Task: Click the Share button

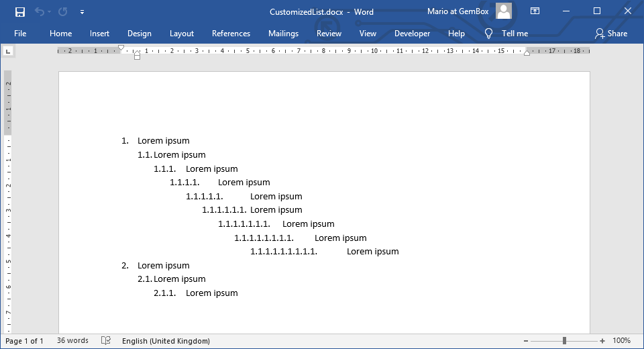Action: click(x=611, y=34)
